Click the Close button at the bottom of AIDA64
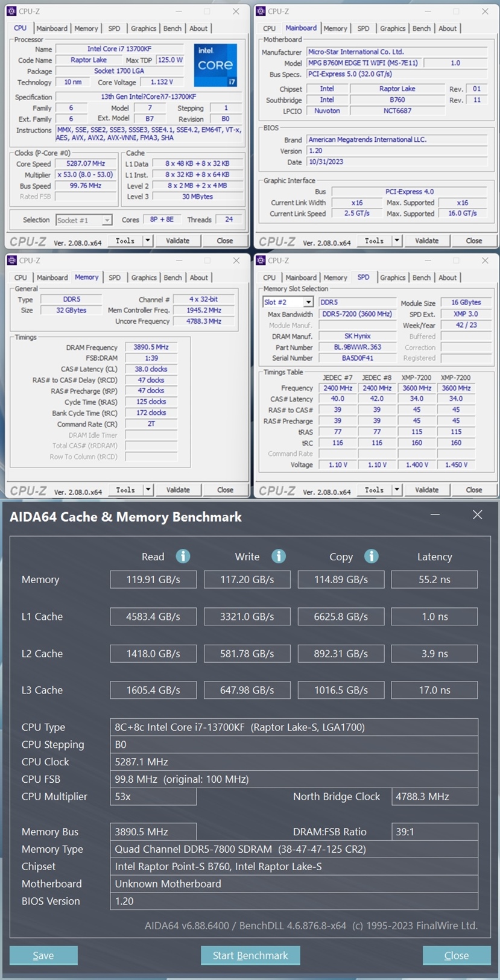 [x=457, y=955]
